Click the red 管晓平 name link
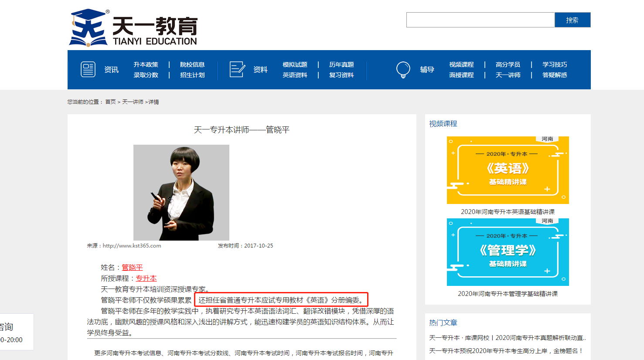Screen dimensions: 644x360 [132, 267]
